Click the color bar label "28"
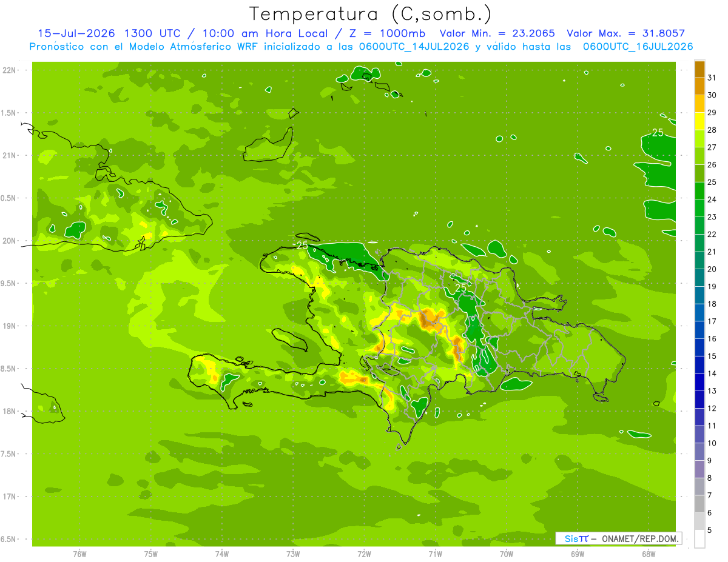The height and width of the screenshot is (562, 728). coord(712,130)
